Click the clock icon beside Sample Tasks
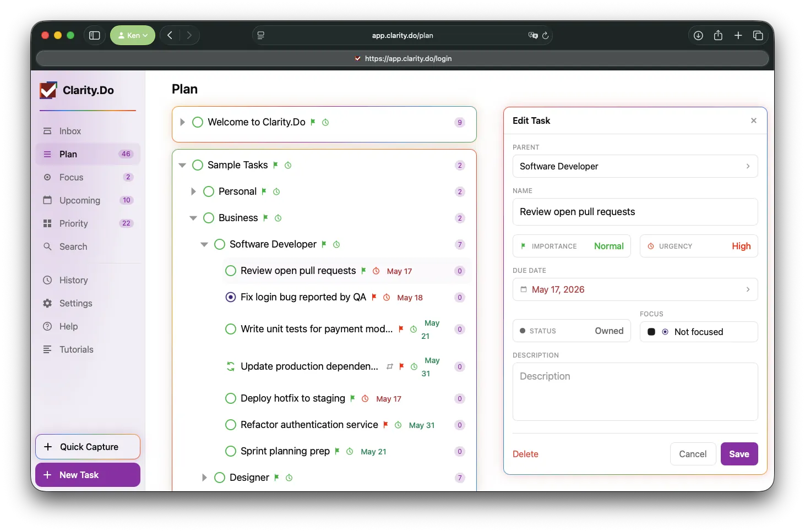Viewport: 805px width, 532px height. pos(288,165)
